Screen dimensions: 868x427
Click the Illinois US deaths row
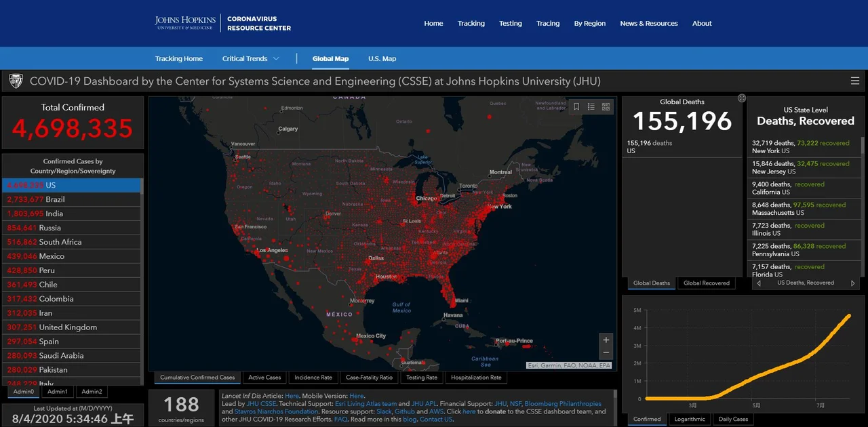(804, 229)
